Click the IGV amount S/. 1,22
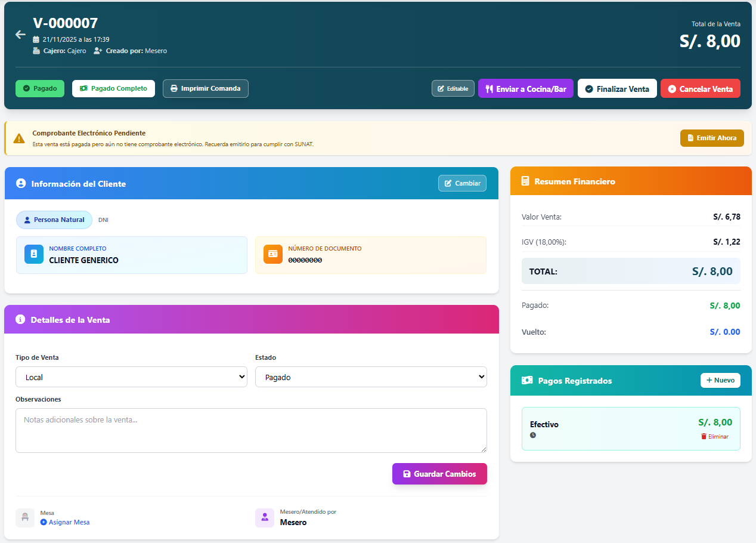The image size is (756, 543). (727, 242)
